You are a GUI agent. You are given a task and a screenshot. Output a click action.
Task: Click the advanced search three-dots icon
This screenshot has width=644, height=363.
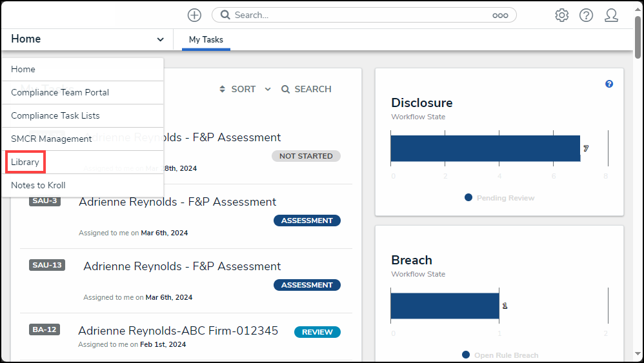click(x=500, y=15)
